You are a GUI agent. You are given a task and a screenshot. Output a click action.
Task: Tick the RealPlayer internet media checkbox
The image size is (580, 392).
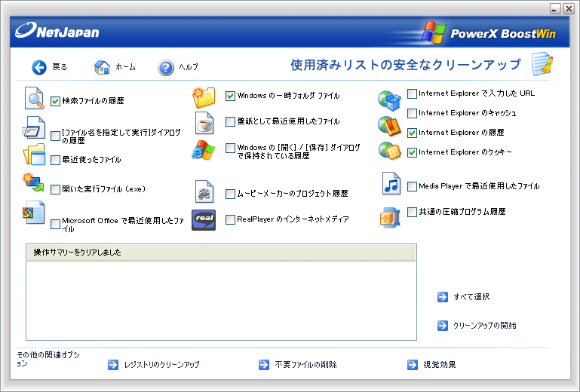tap(231, 219)
